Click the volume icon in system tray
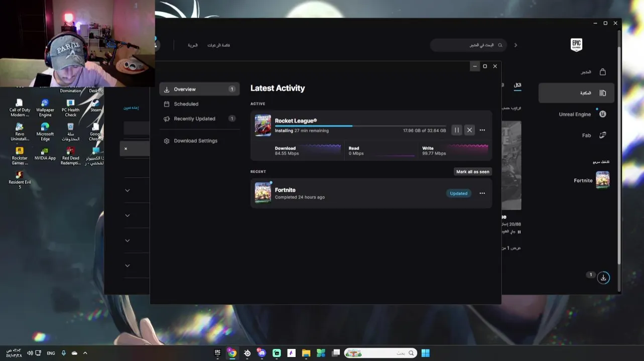Screen dimensions: 644x361 click(x=30, y=353)
